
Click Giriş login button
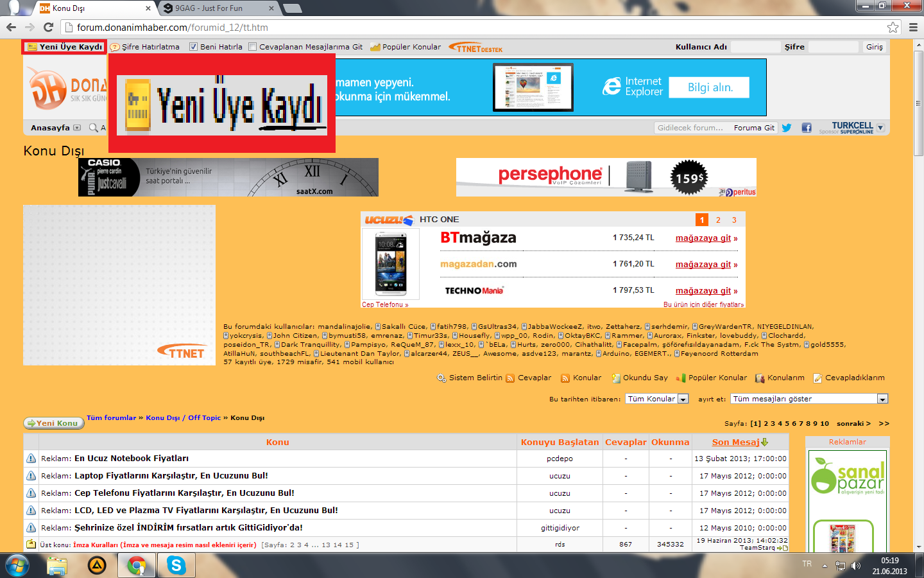874,47
